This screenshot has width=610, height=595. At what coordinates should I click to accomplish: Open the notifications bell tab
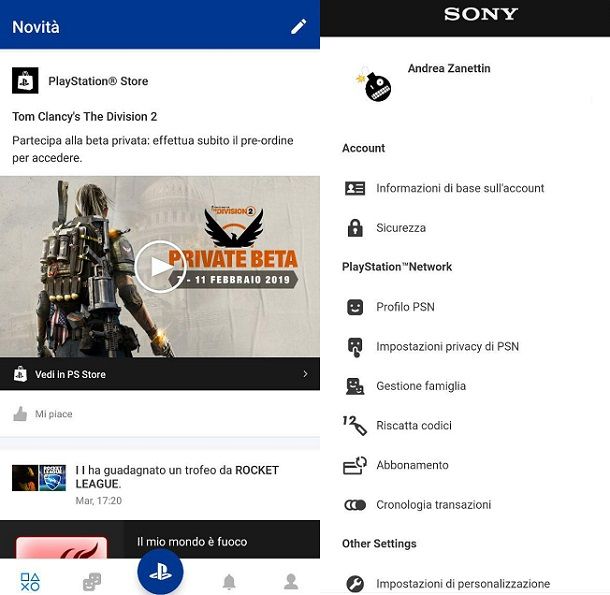pyautogui.click(x=229, y=582)
